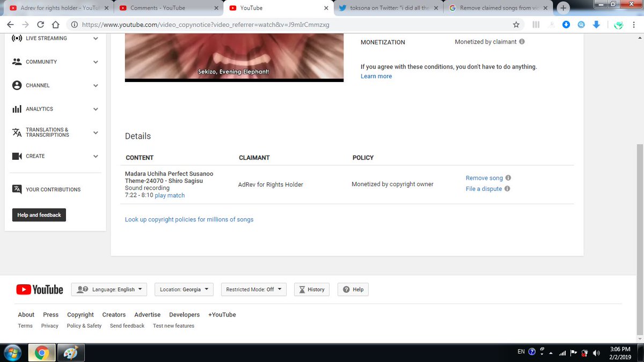
Task: Click the browser address bar URL
Action: coord(206,25)
